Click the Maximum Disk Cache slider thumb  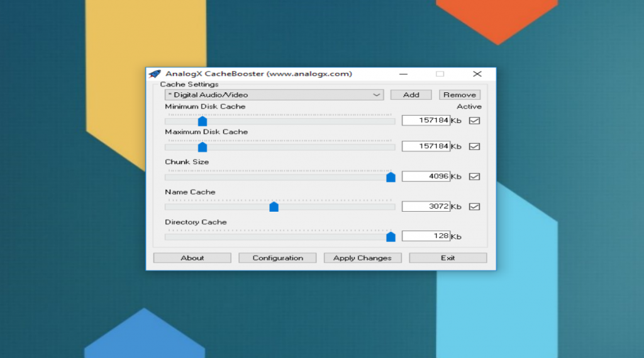[x=203, y=147]
